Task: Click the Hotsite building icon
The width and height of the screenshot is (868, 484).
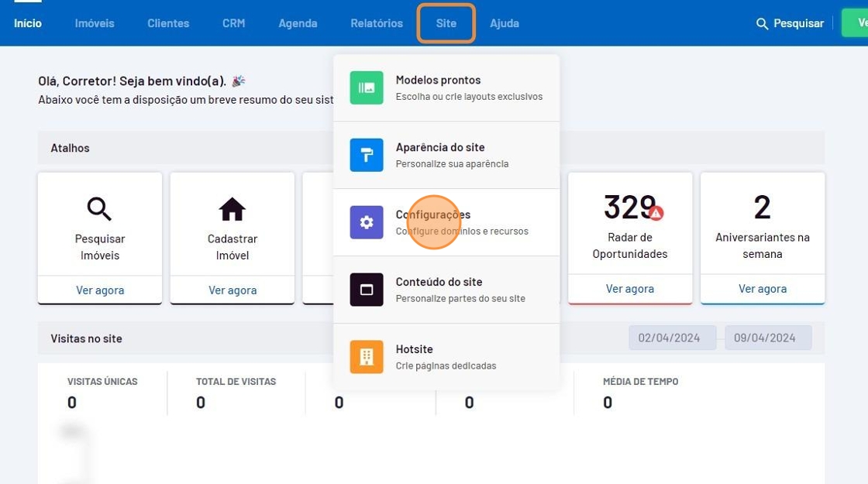Action: pos(366,357)
